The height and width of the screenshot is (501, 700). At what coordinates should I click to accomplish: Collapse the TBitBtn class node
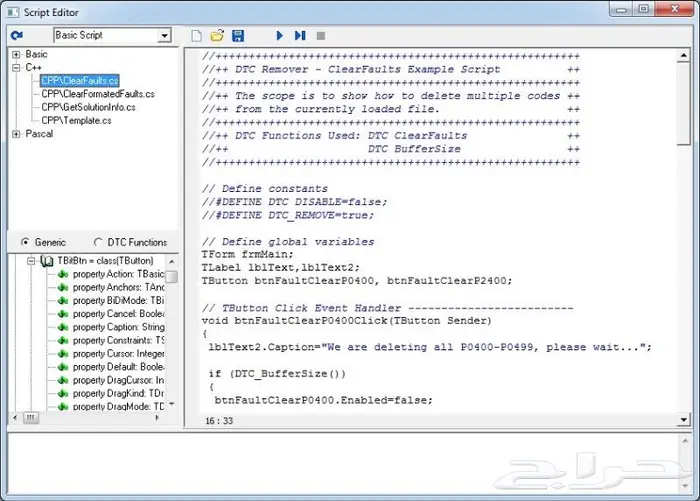(32, 260)
